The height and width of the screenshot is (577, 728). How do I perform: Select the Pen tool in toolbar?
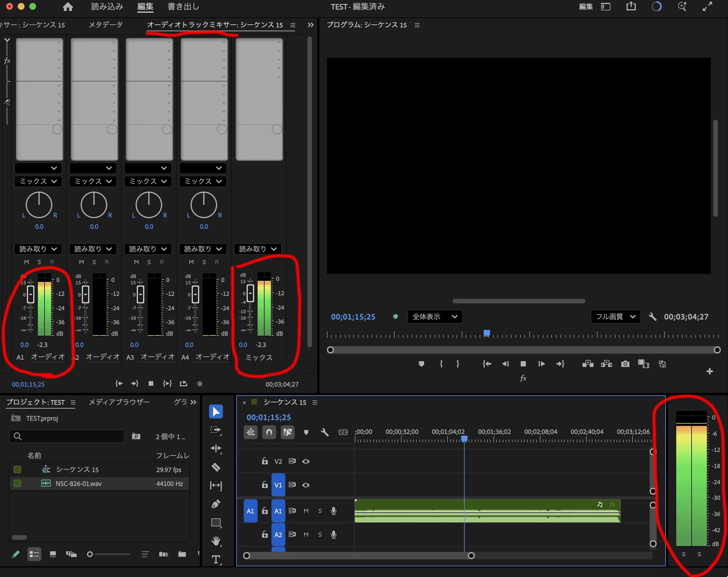pos(216,504)
